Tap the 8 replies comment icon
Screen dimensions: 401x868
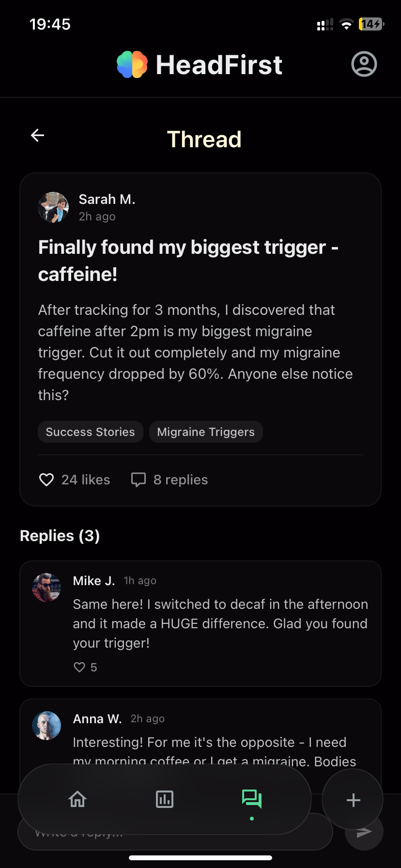[x=139, y=480]
